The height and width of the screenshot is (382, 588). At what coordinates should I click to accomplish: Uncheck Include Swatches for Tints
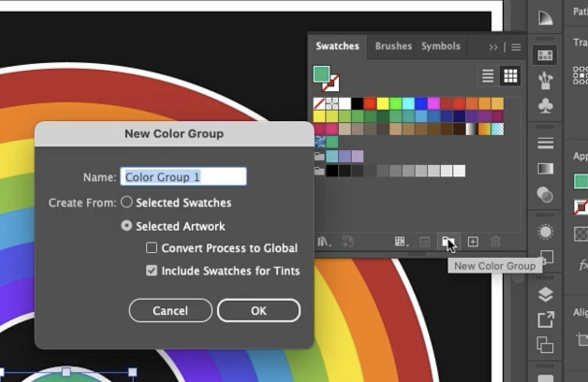click(x=152, y=271)
